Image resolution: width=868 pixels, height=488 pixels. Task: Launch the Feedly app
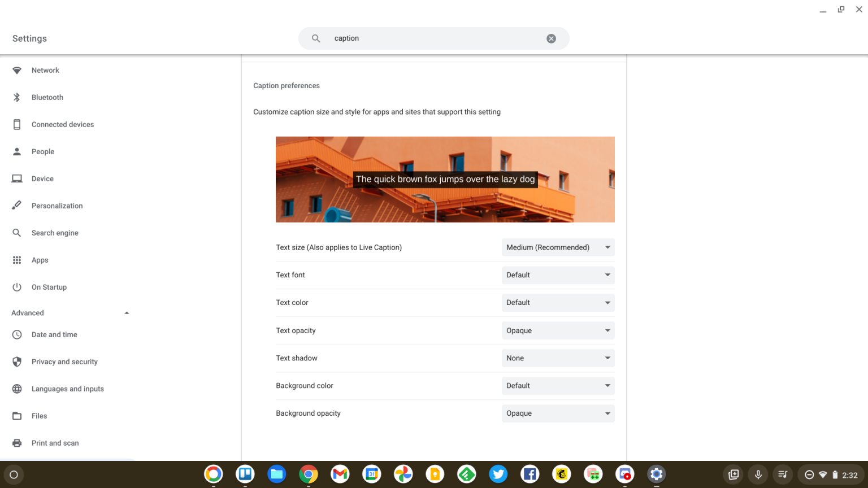(466, 474)
